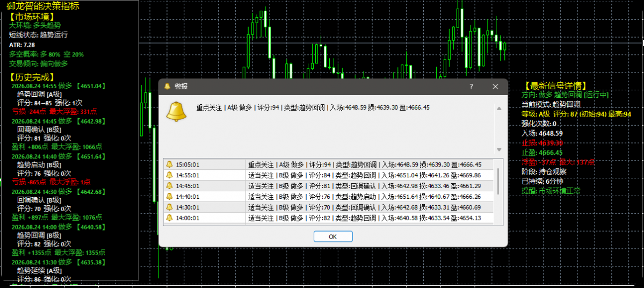This screenshot has width=644, height=288.
Task: Click alert message for 15:05:01 entry 入场:4648.59
Action: [x=364, y=164]
